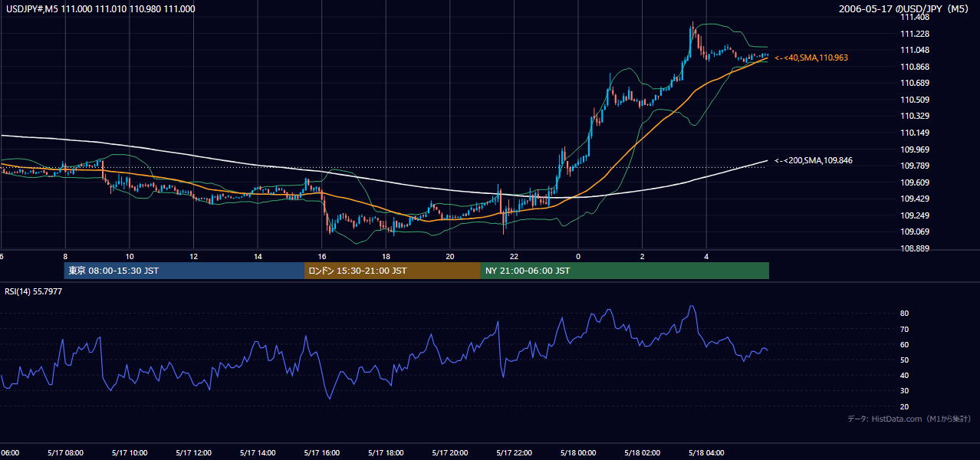Viewport: 980px width, 460px height.
Task: Select the <-<40,SMA,110.963 indicator label
Action: pos(811,58)
